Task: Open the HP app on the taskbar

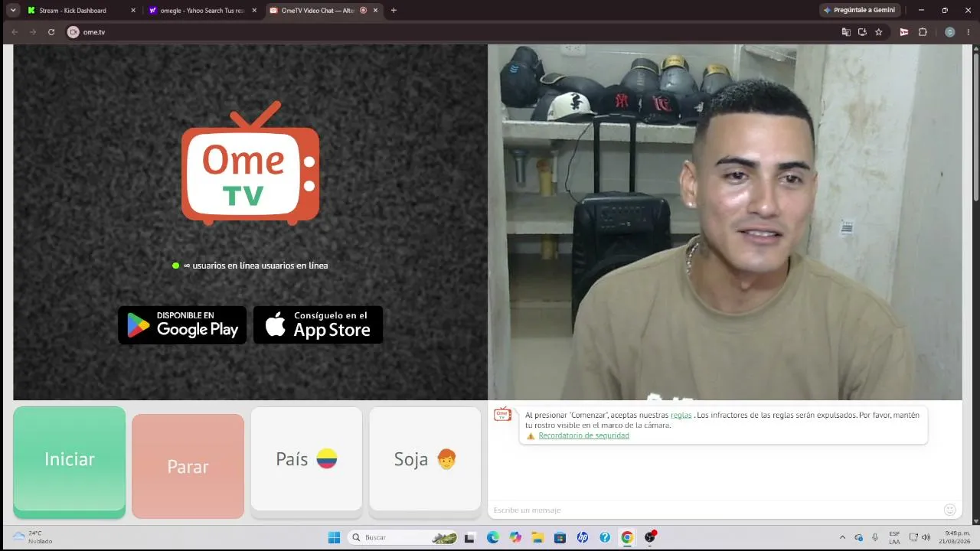Action: [x=582, y=537]
